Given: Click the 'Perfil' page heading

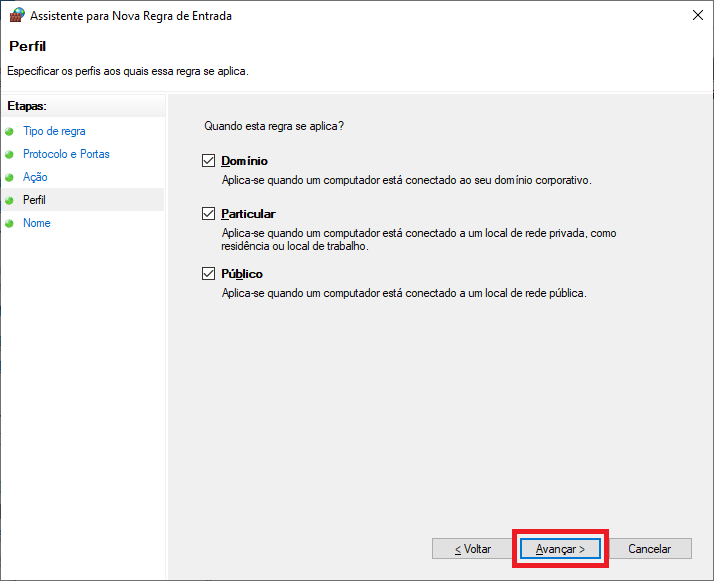Looking at the screenshot, I should pyautogui.click(x=27, y=46).
